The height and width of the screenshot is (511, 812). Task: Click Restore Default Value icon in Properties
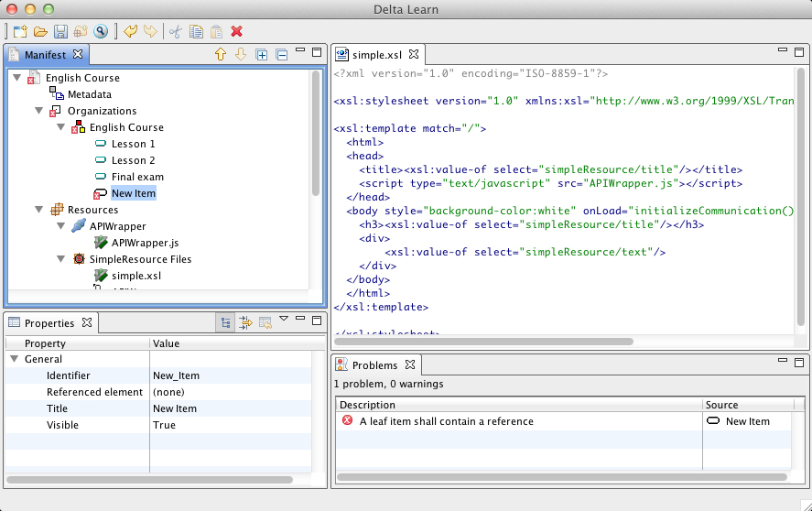265,323
